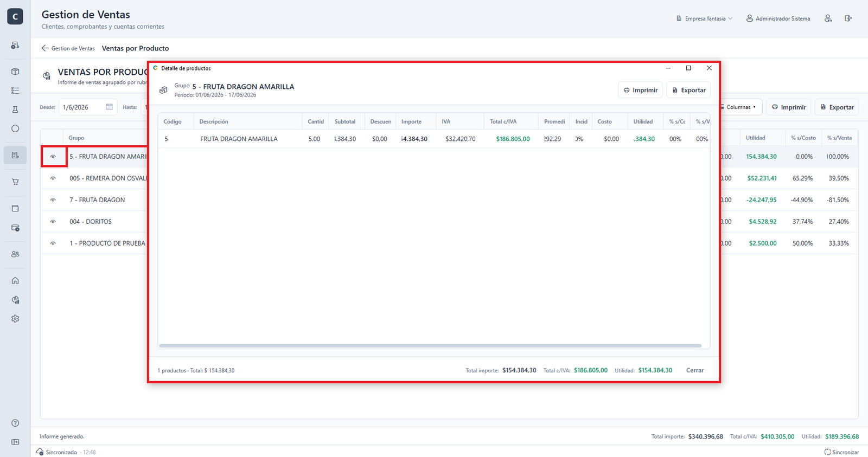Open the box package icon in the sidebar
Screen dimensions: 868x457
(x=15, y=72)
